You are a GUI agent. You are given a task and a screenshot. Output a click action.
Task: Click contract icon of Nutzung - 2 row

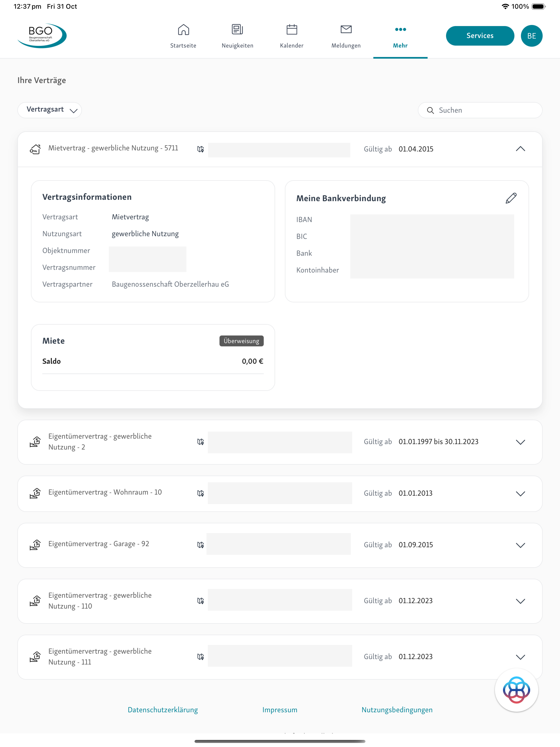point(35,442)
